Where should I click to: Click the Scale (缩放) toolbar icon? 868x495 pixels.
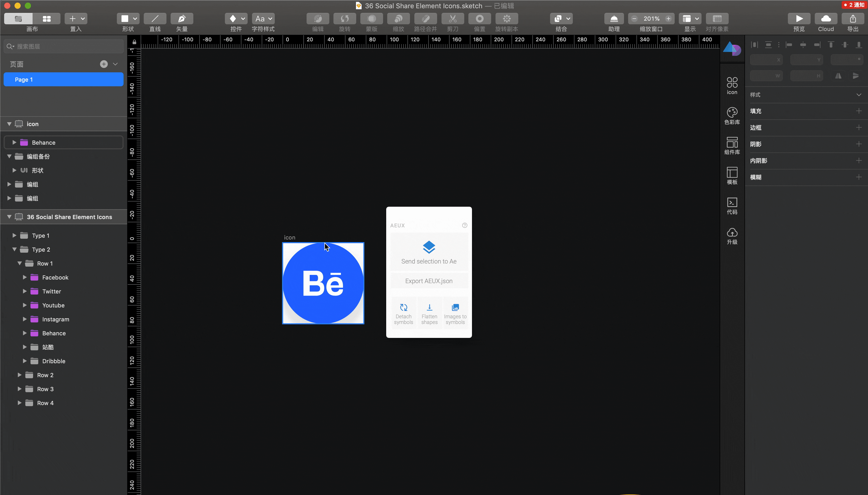[398, 19]
